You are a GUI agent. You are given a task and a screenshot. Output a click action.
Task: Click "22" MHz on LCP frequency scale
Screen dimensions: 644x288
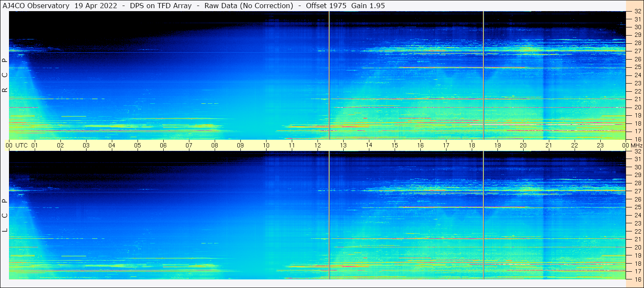(x=638, y=231)
